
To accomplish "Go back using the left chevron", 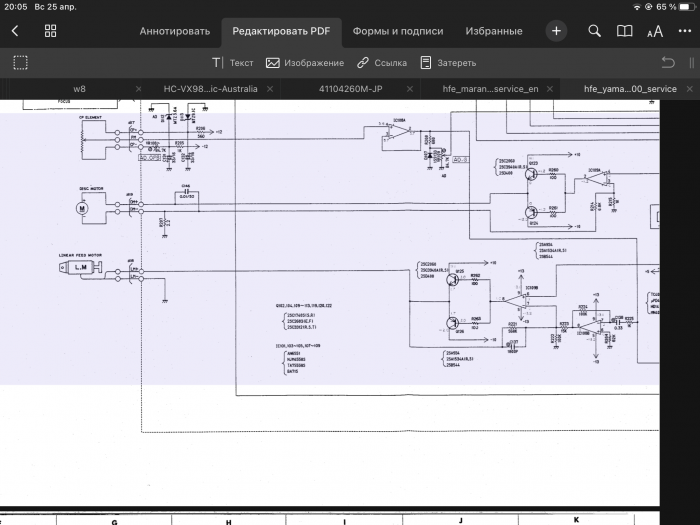I will point(15,31).
